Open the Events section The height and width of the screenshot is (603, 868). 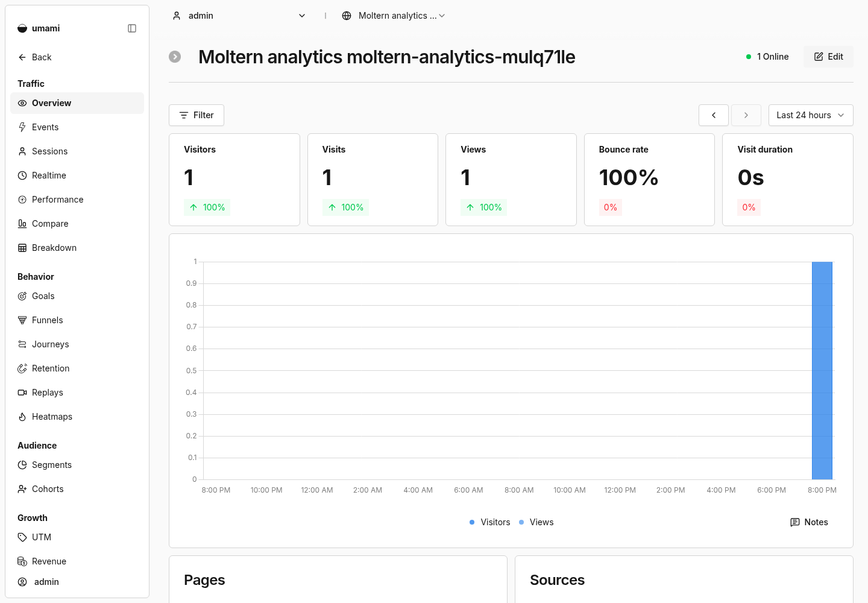coord(77,127)
